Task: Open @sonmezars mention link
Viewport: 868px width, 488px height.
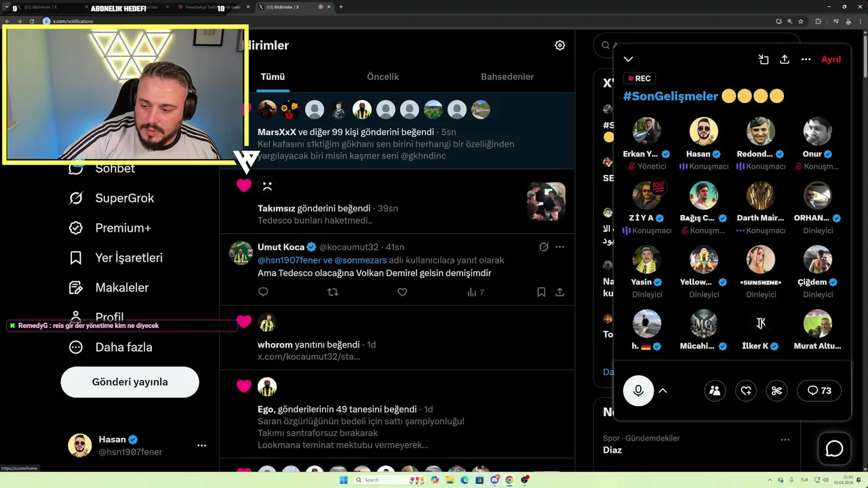Action: [361, 260]
